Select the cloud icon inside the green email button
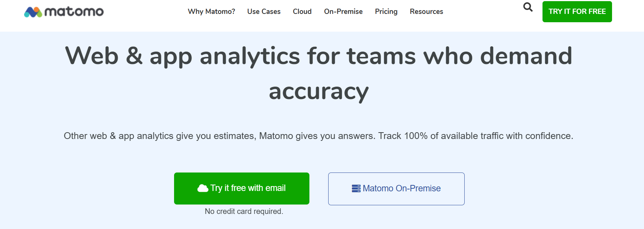The image size is (644, 229). pyautogui.click(x=202, y=188)
